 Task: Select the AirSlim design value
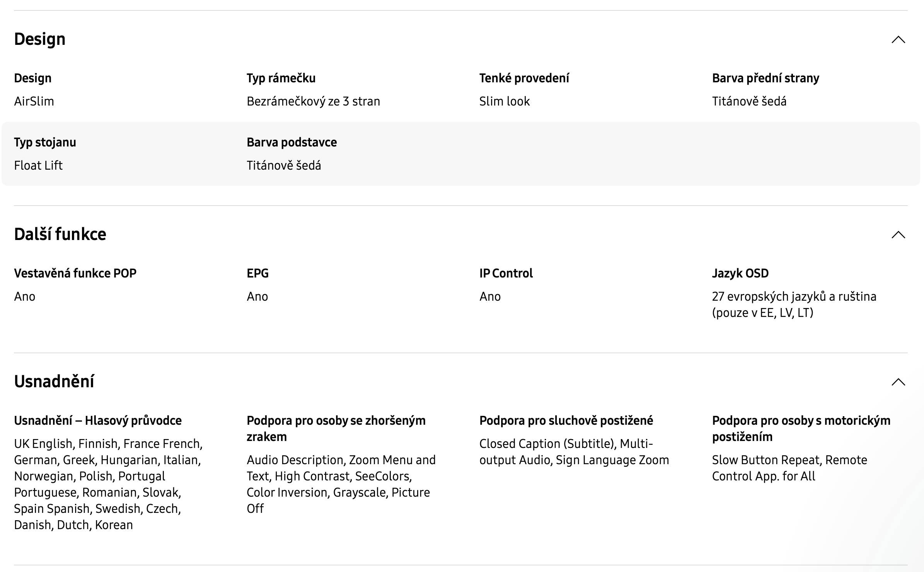click(x=34, y=101)
